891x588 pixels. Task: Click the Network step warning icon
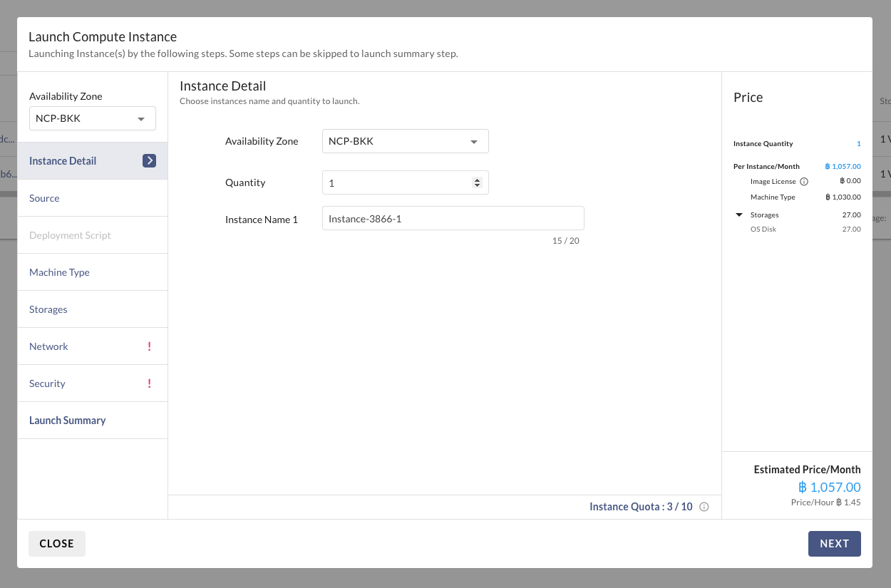(150, 346)
